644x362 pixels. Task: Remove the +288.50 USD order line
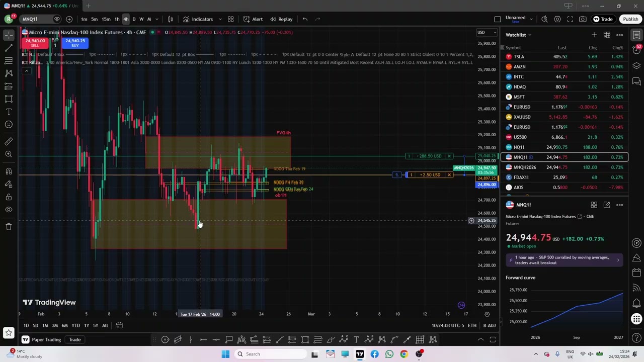coord(449,156)
